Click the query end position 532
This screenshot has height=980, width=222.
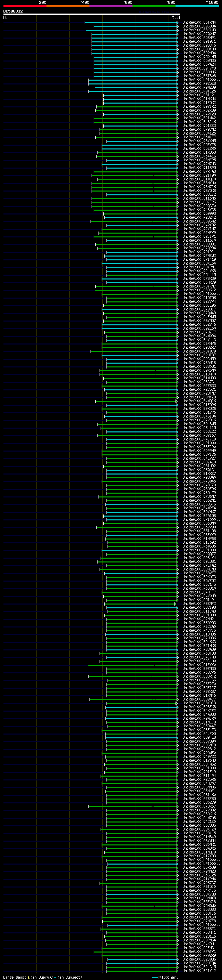(175, 17)
